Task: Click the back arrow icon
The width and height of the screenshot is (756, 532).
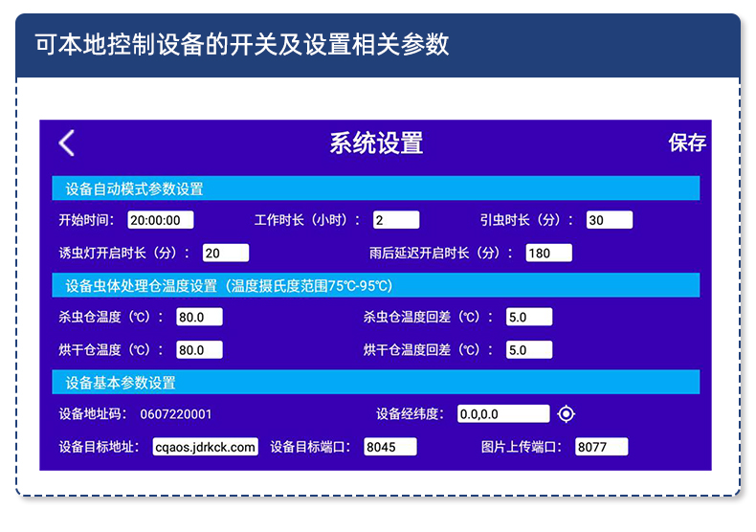Action: pos(66,143)
